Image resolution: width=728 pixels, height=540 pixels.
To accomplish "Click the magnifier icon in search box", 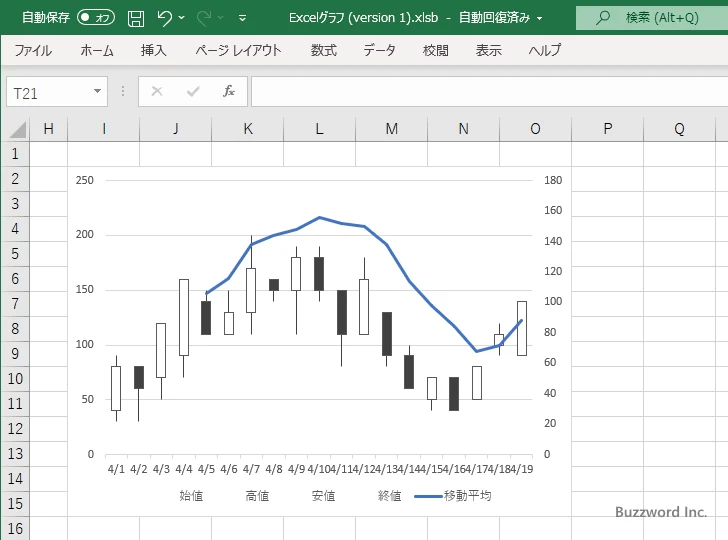I will tap(603, 18).
